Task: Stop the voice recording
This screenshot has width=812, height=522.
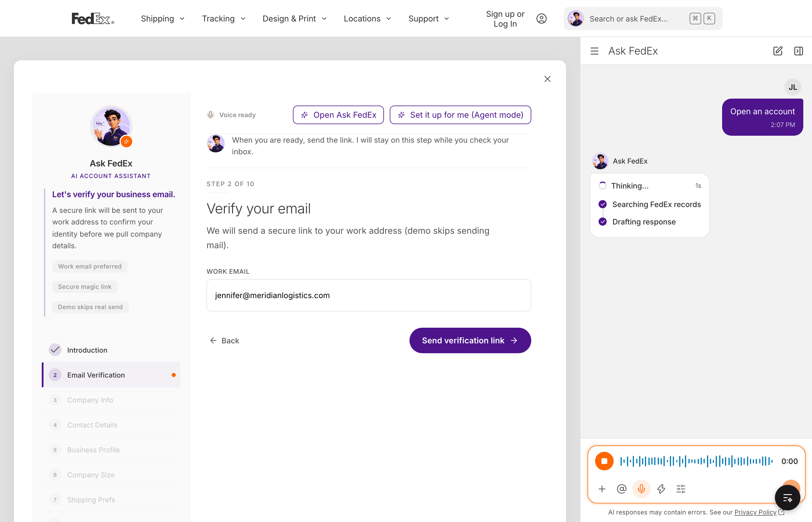Action: pyautogui.click(x=604, y=461)
